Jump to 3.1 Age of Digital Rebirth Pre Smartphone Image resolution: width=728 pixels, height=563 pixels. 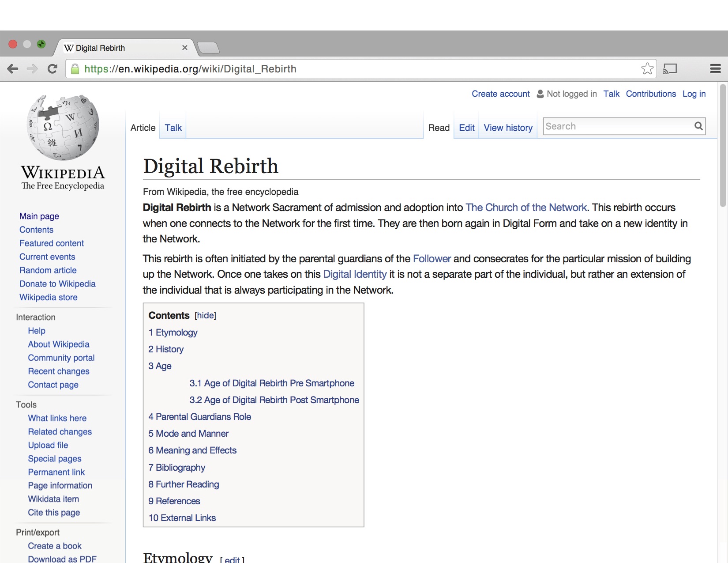pyautogui.click(x=272, y=383)
